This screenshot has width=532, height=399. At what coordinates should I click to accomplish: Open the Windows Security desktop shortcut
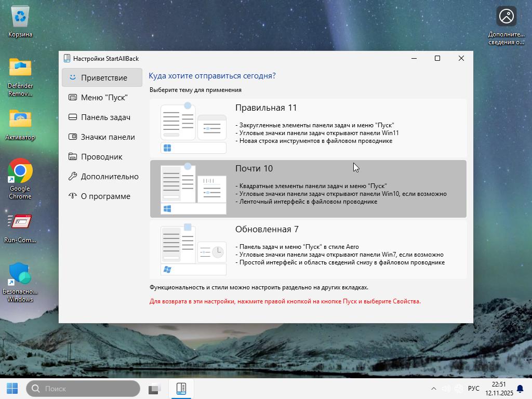coord(20,273)
